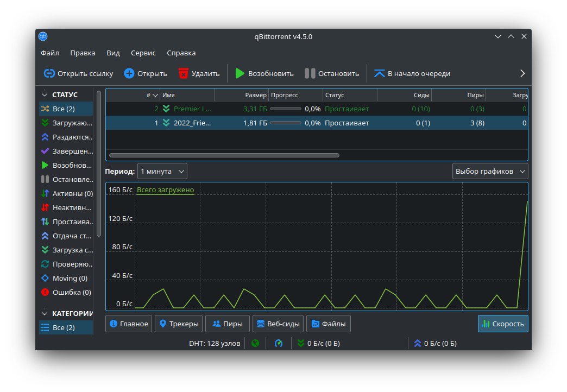Toggle the Trackers panel view
Image resolution: width=567 pixels, height=392 pixels.
[x=180, y=324]
